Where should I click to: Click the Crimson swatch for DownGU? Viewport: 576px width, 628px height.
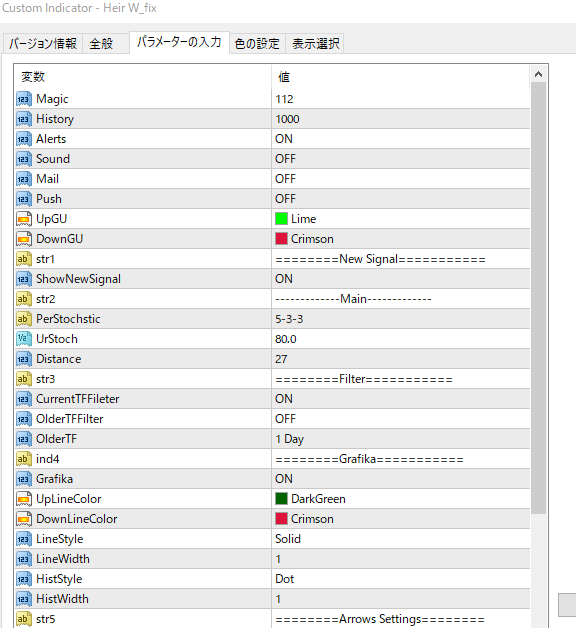pyautogui.click(x=281, y=239)
